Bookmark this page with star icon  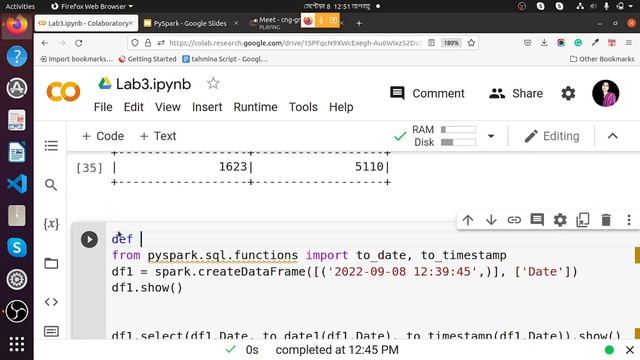(x=471, y=43)
